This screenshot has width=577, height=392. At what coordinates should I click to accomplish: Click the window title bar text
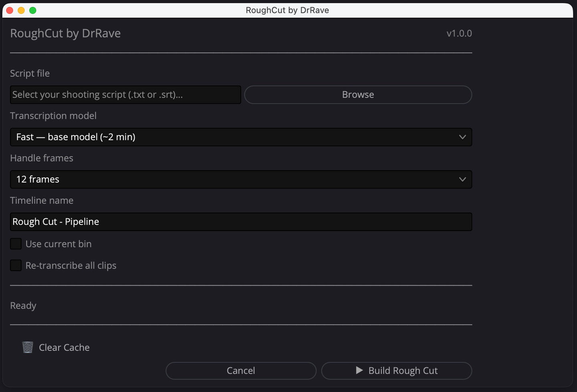point(287,10)
